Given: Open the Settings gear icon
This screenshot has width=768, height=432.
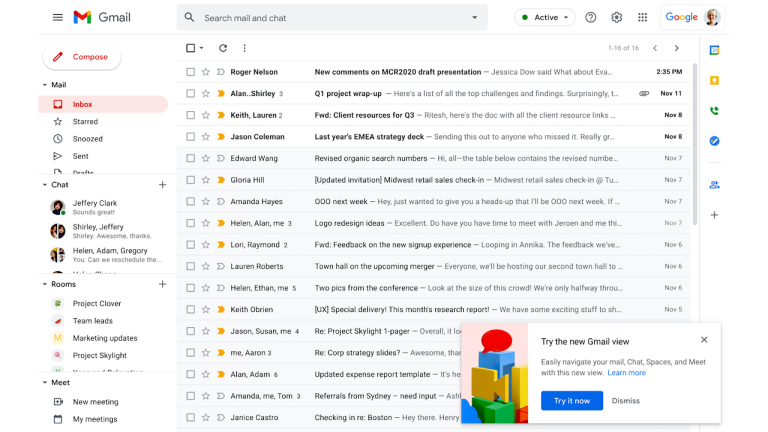Looking at the screenshot, I should click(617, 18).
